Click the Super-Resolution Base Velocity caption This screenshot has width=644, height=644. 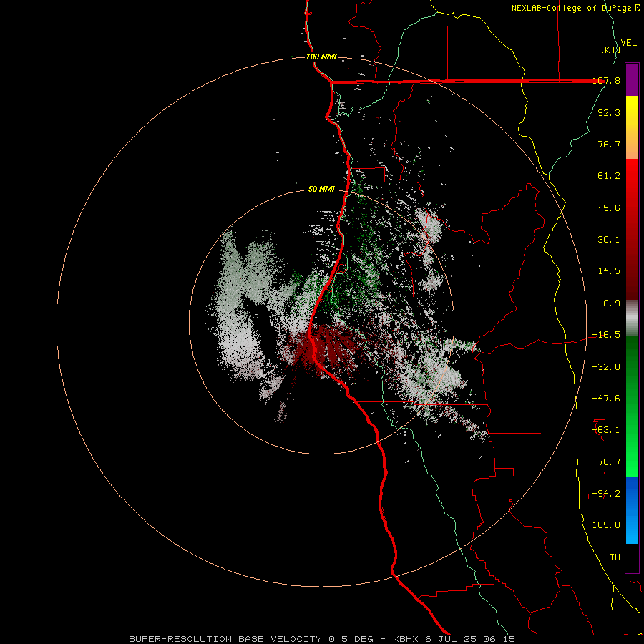click(x=321, y=639)
